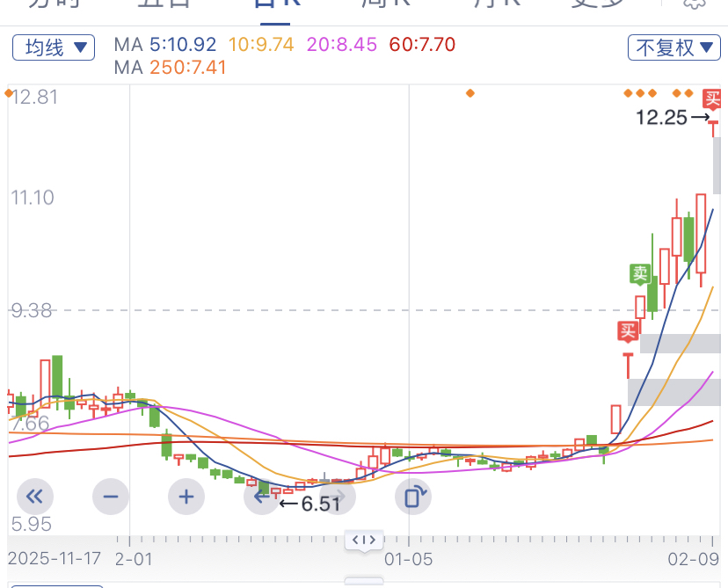Screen dimensions: 728x588
Task: Tap the 01-05 date label
Action: point(409,559)
